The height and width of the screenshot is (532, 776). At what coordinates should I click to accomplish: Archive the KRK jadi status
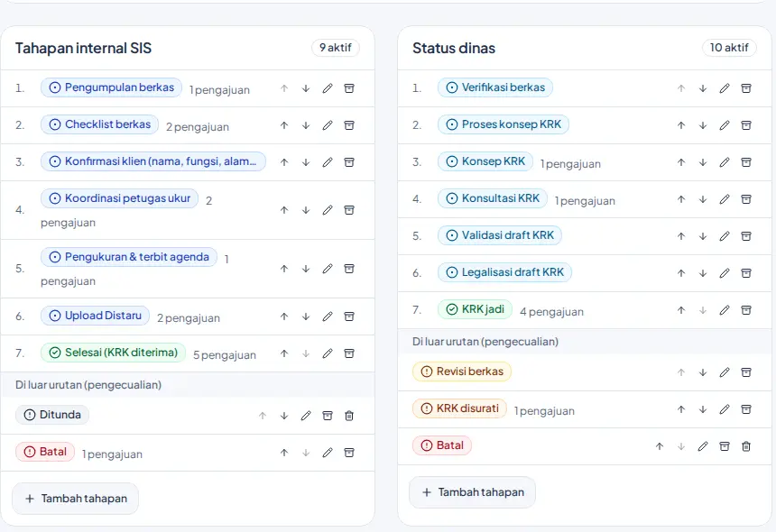click(746, 310)
